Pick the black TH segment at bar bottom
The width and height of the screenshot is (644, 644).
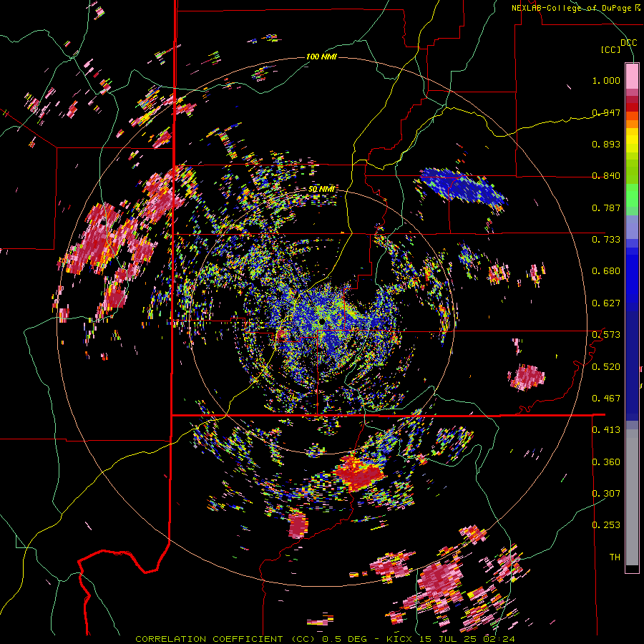(x=632, y=569)
